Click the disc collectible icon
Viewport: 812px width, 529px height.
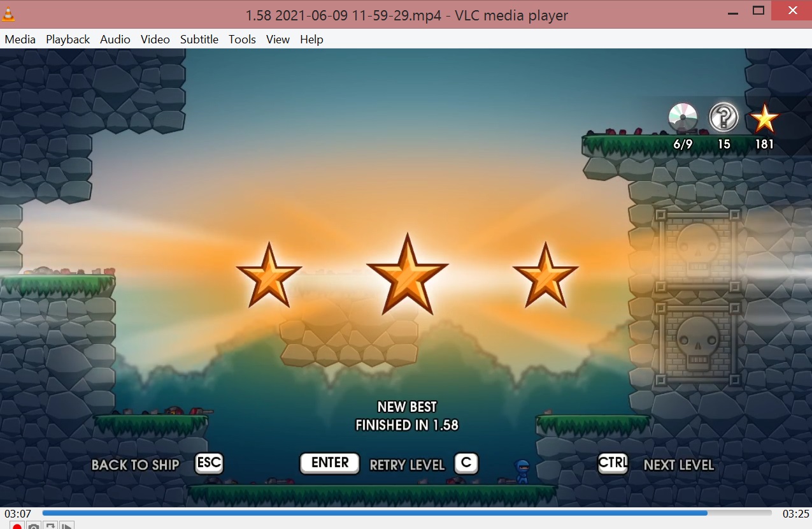[x=683, y=118]
